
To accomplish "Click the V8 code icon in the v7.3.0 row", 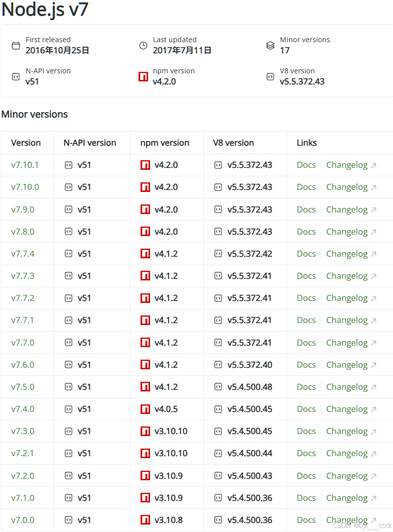I will tap(218, 431).
